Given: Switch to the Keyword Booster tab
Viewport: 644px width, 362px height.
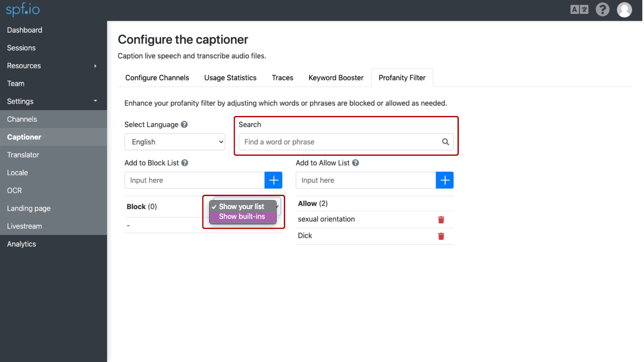Looking at the screenshot, I should (x=336, y=77).
